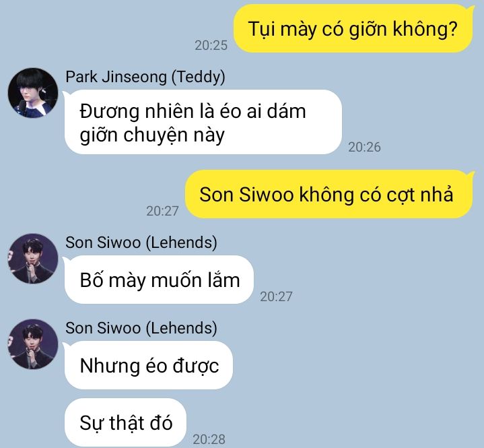Click the 20:25 timestamp
484x448 pixels.
click(211, 45)
